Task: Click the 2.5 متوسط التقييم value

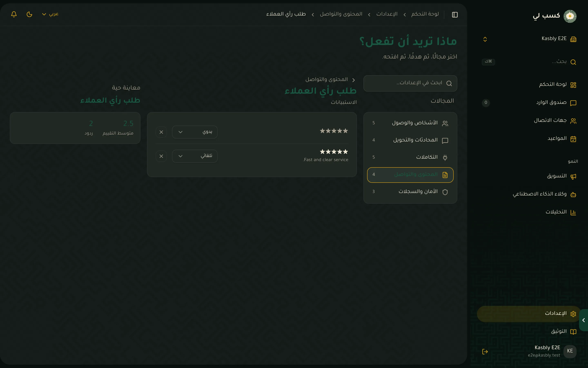Action: pyautogui.click(x=128, y=124)
